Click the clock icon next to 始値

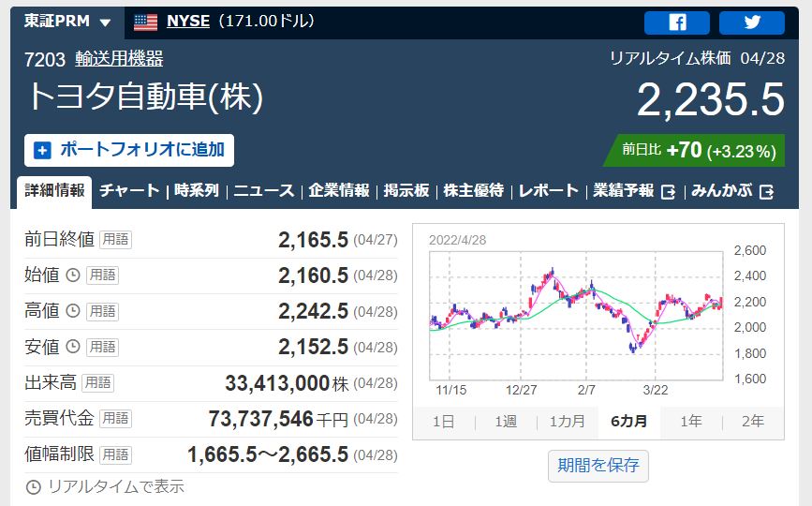pos(73,275)
